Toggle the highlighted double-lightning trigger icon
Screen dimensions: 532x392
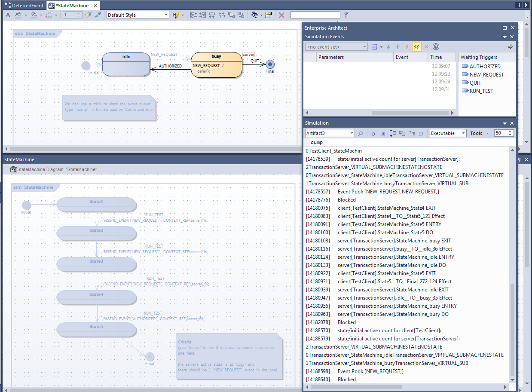(416, 47)
